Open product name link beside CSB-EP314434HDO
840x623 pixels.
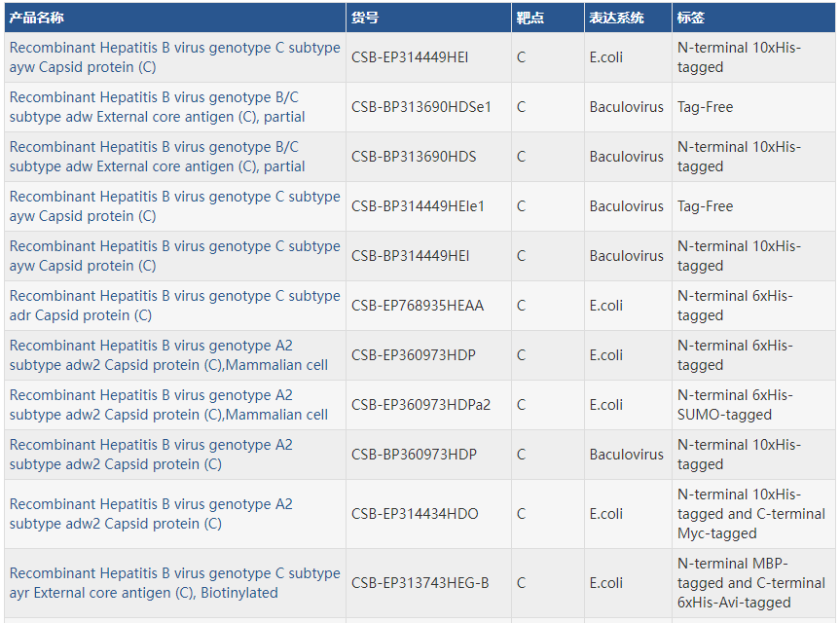coord(151,514)
